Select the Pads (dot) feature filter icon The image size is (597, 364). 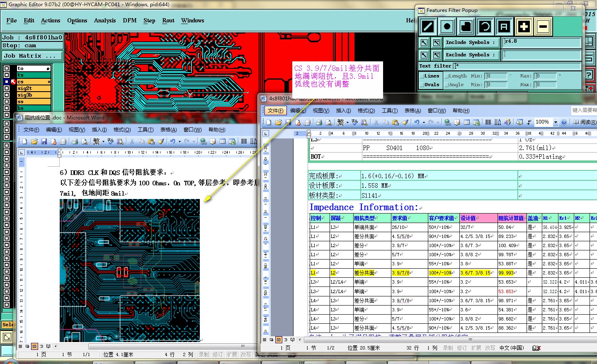(x=447, y=27)
